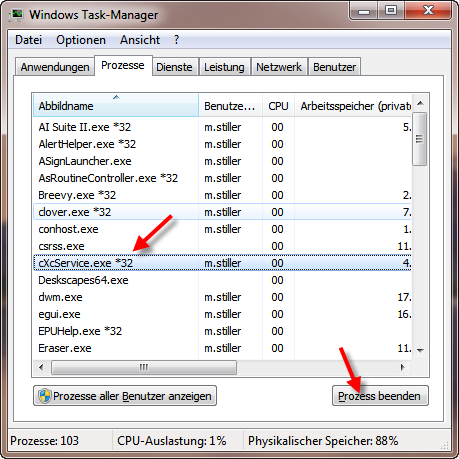
Task: Select the AI Suite II.exe *32 process
Action: 222,127
